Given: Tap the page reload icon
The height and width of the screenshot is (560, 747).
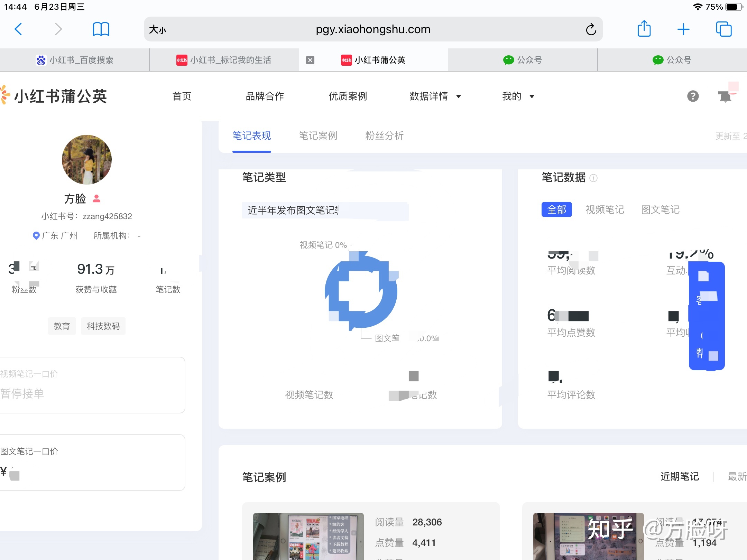Looking at the screenshot, I should (591, 29).
